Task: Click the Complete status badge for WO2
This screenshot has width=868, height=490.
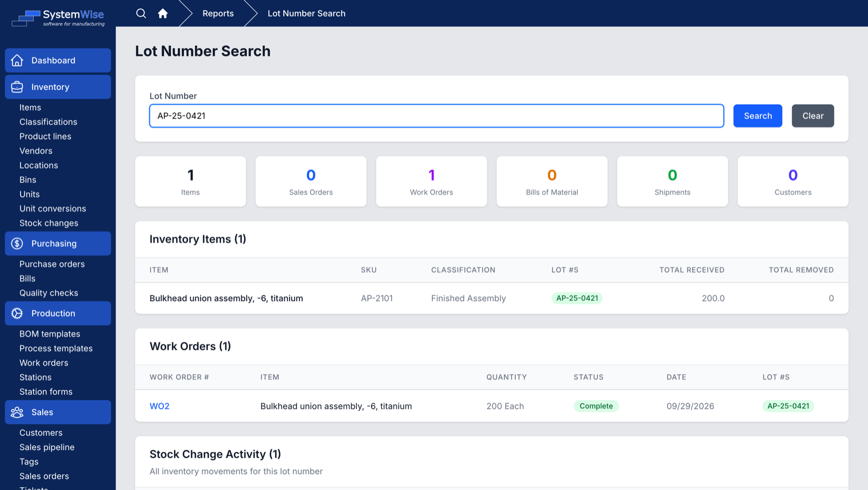Action: pyautogui.click(x=596, y=406)
